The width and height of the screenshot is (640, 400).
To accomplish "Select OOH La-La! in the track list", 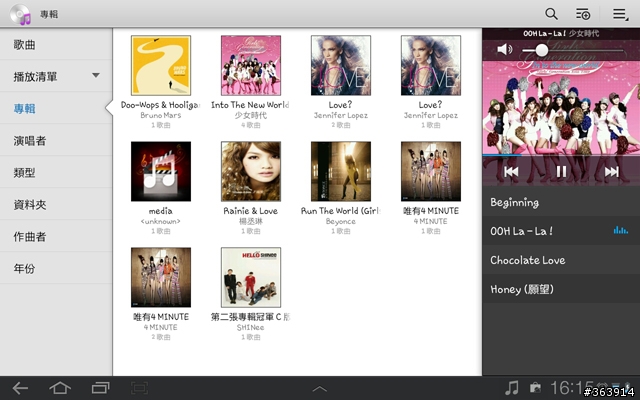I will tap(561, 231).
